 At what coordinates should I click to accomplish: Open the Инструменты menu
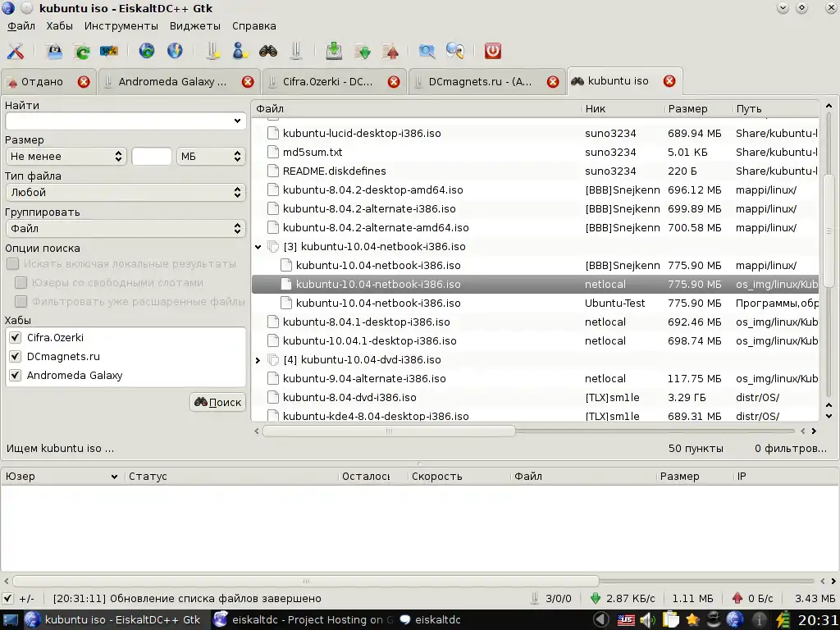[x=121, y=25]
